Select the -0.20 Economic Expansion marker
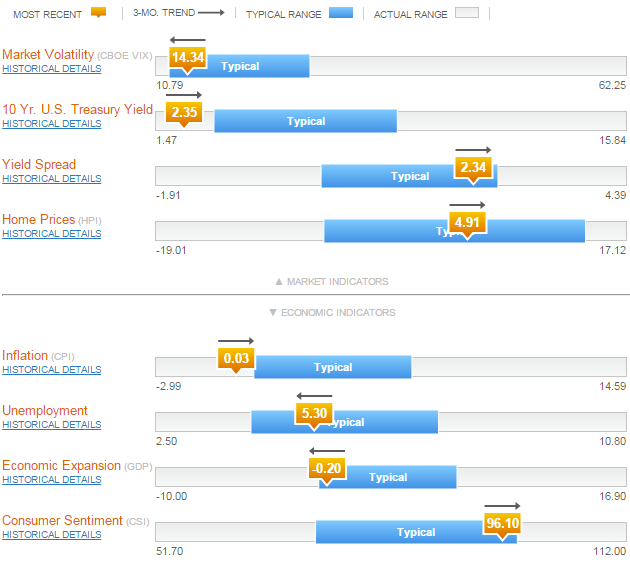The width and height of the screenshot is (630, 577). click(325, 468)
